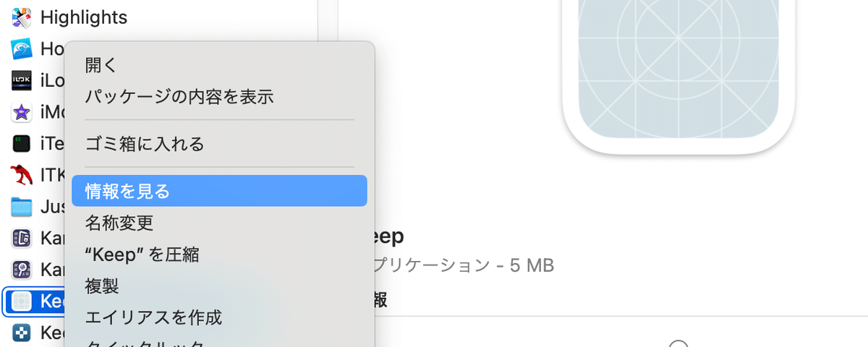
Task: Click the iLok License Manager icon
Action: (22, 80)
